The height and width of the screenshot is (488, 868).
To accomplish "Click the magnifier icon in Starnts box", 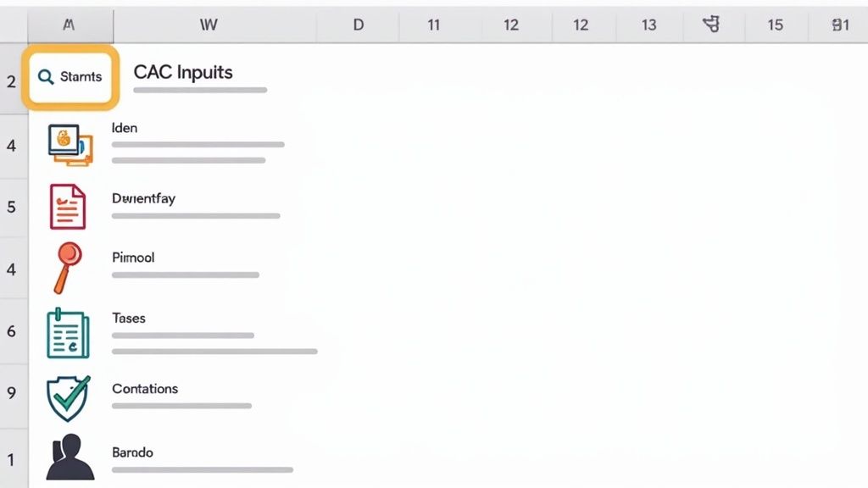I will point(46,77).
